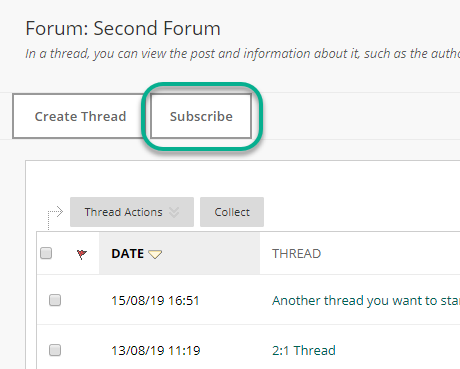460x369 pixels.
Task: Click the Create Thread button
Action: (x=80, y=116)
